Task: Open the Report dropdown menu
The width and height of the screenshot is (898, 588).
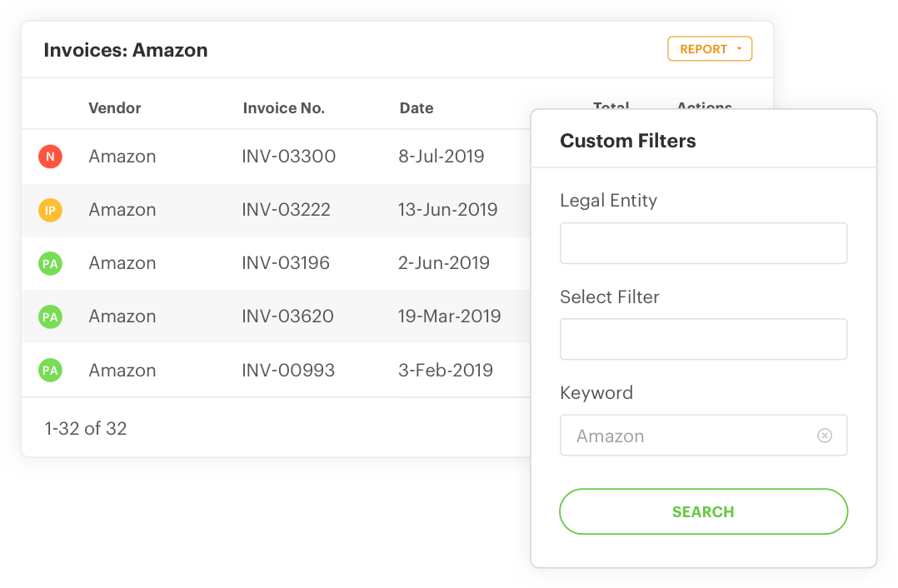Action: [710, 48]
